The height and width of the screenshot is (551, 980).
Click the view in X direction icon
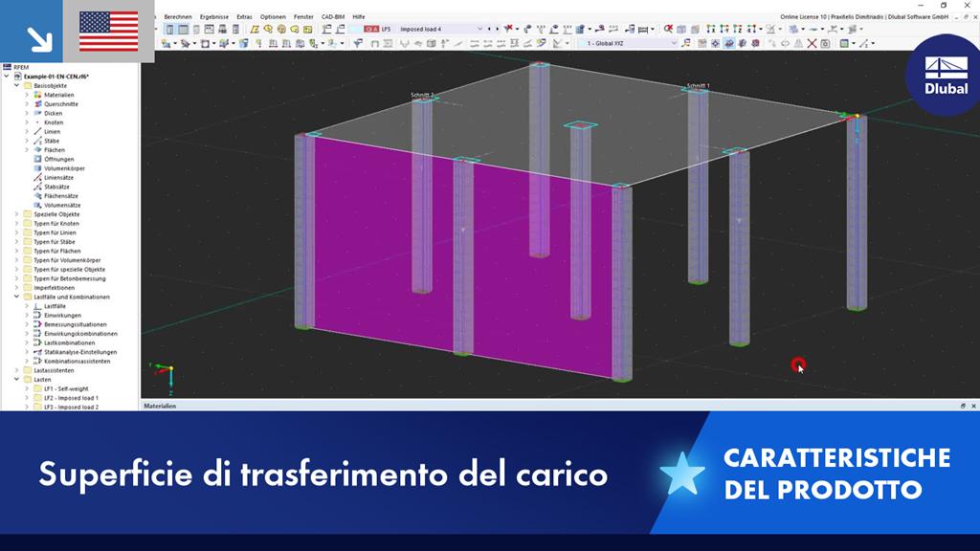coord(711,29)
